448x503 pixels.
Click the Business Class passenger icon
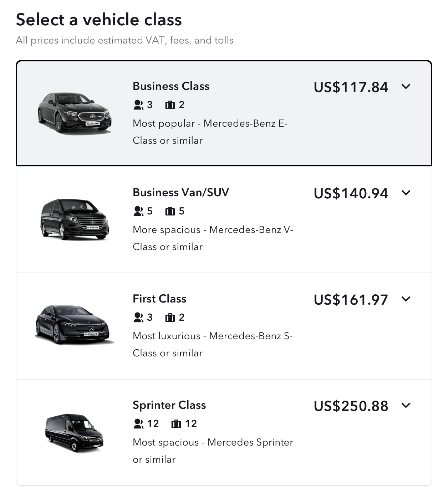pos(138,105)
